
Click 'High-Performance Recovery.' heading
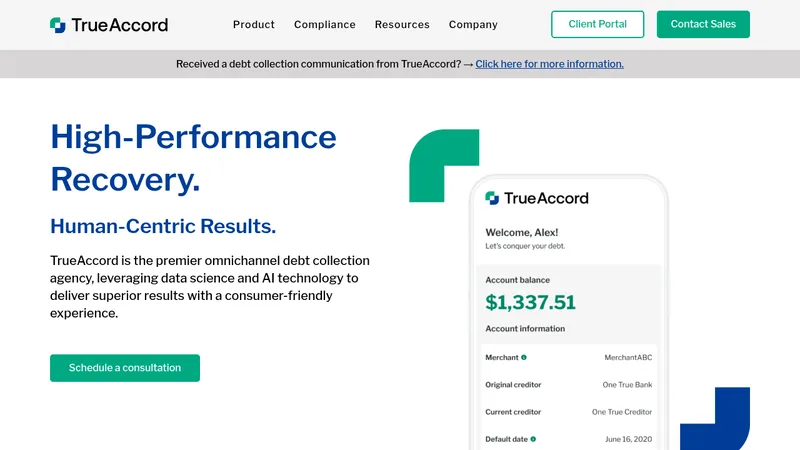193,158
